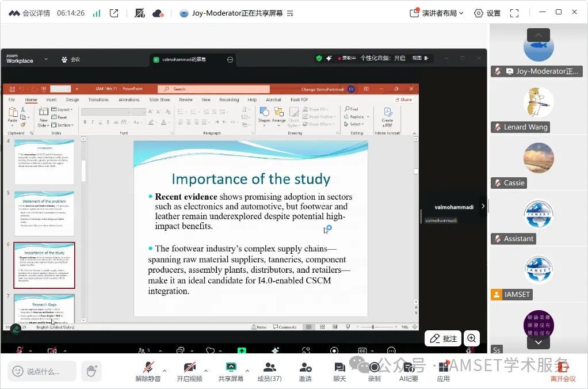Open 演讲者布局 layout dropdown
588x389 pixels.
click(437, 13)
